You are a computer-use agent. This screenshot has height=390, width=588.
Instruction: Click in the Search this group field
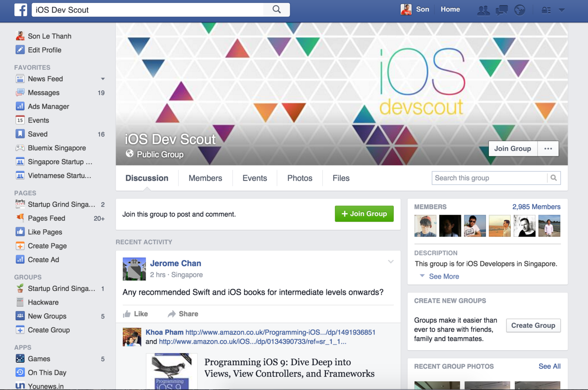pos(490,178)
